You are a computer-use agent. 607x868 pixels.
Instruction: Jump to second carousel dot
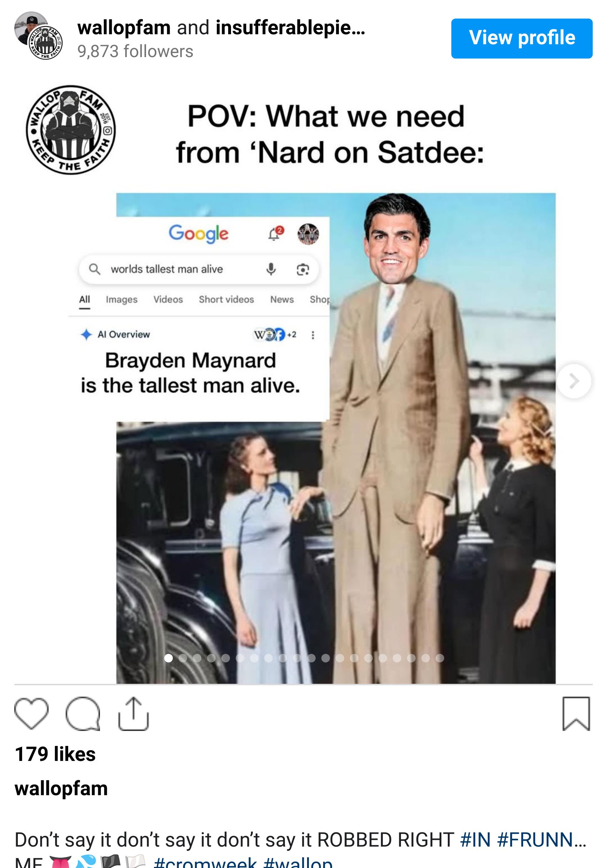(183, 658)
